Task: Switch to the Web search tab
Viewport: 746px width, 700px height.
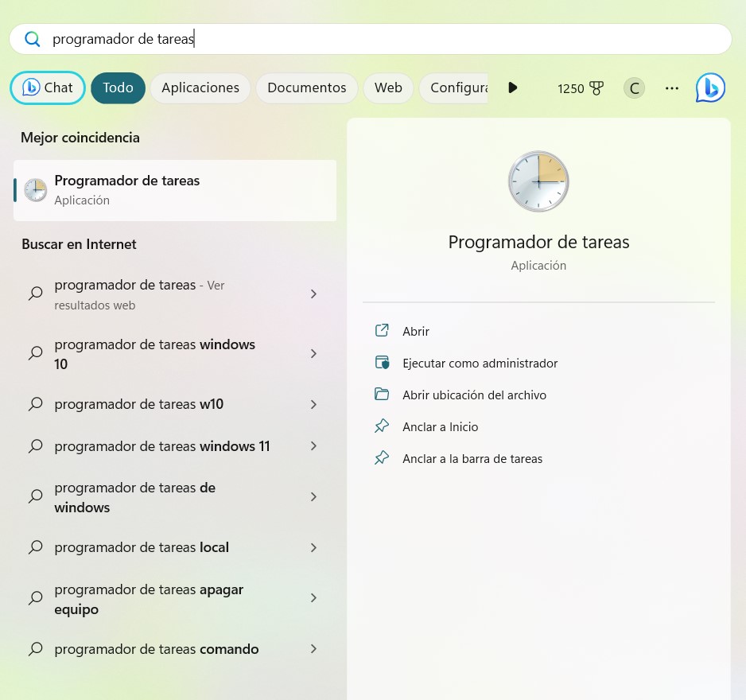Action: [x=388, y=87]
